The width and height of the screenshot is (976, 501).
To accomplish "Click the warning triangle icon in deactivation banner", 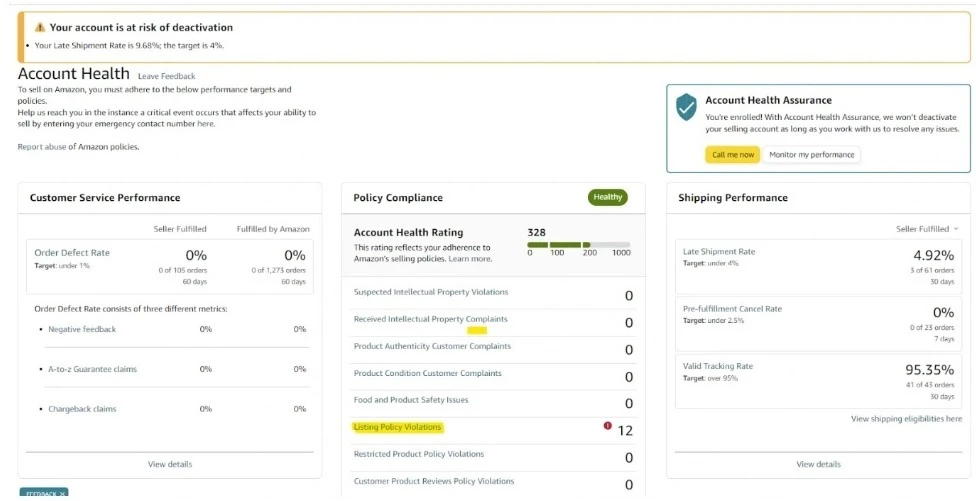I will point(40,27).
